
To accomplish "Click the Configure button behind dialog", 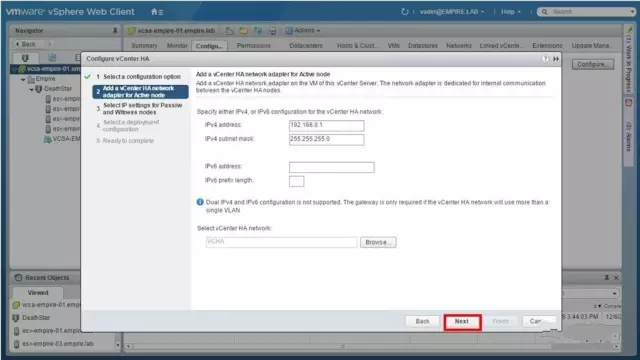I will (x=593, y=64).
